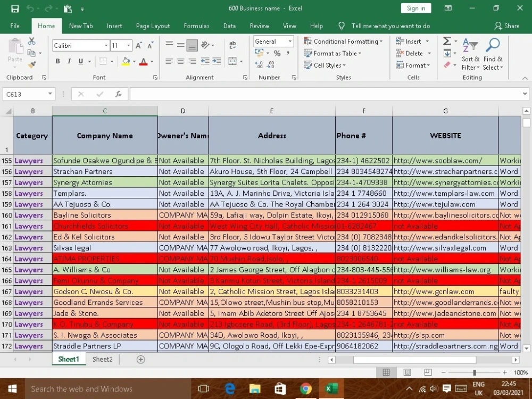Switch to the Formulas tab

(x=196, y=26)
